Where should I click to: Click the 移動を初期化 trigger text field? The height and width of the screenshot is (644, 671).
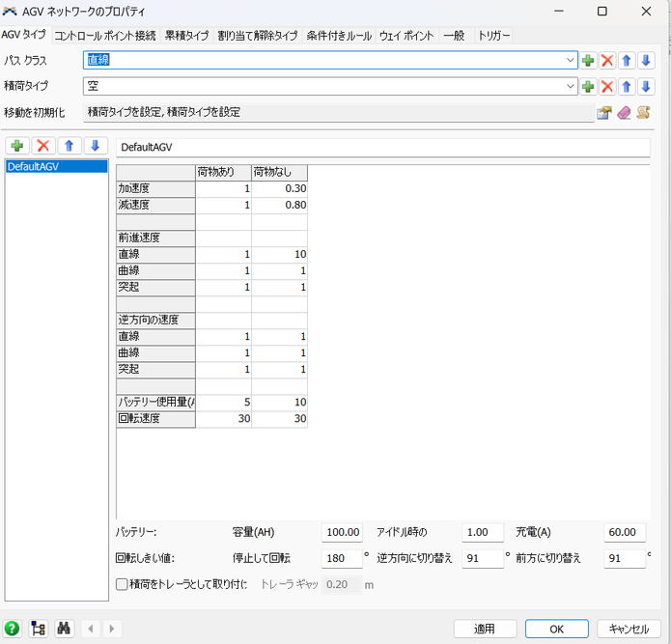pyautogui.click(x=339, y=113)
